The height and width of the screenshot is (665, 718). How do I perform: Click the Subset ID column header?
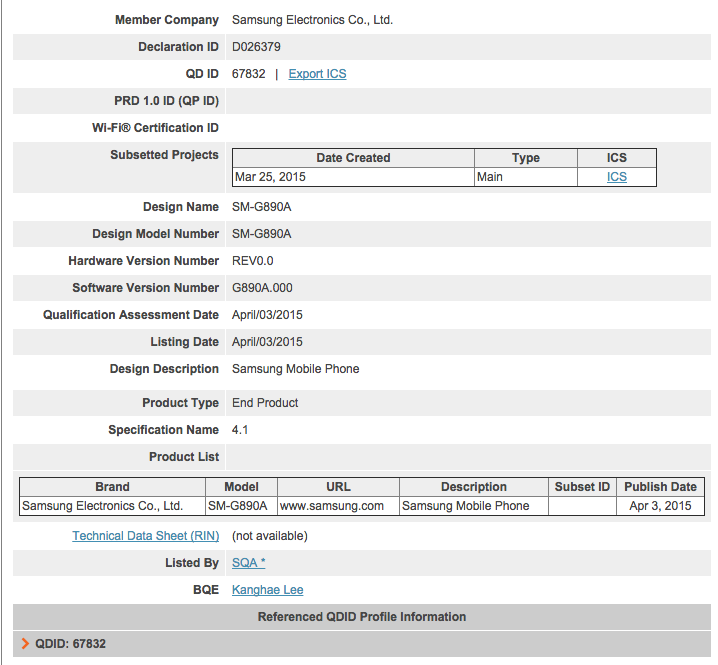582,487
